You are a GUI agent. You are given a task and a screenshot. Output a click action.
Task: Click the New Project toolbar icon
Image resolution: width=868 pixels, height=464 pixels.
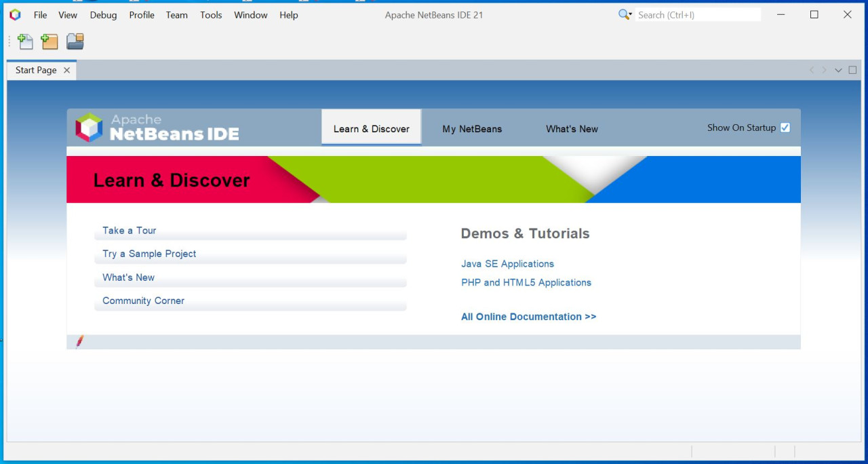(50, 42)
